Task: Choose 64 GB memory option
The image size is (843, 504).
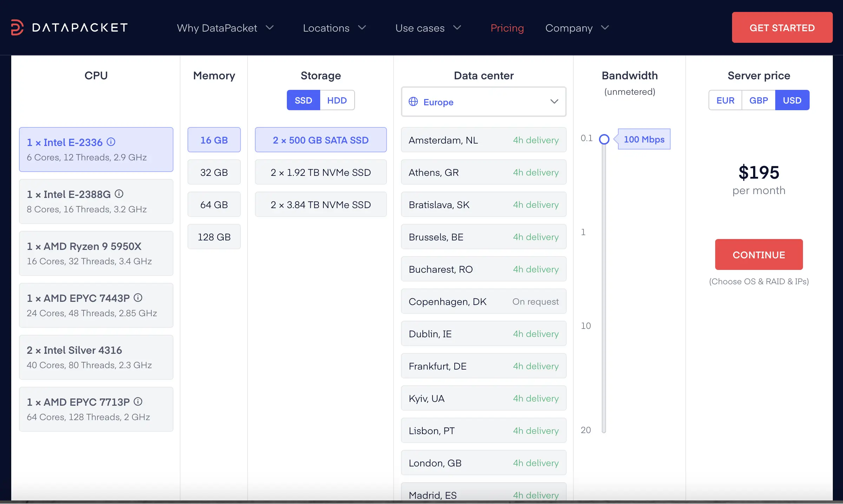Action: (x=214, y=205)
